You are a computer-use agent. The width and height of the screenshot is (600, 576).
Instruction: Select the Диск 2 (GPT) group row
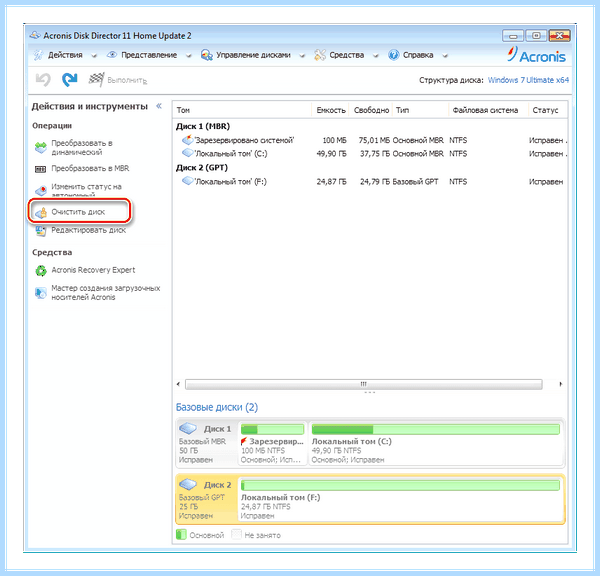pyautogui.click(x=202, y=168)
